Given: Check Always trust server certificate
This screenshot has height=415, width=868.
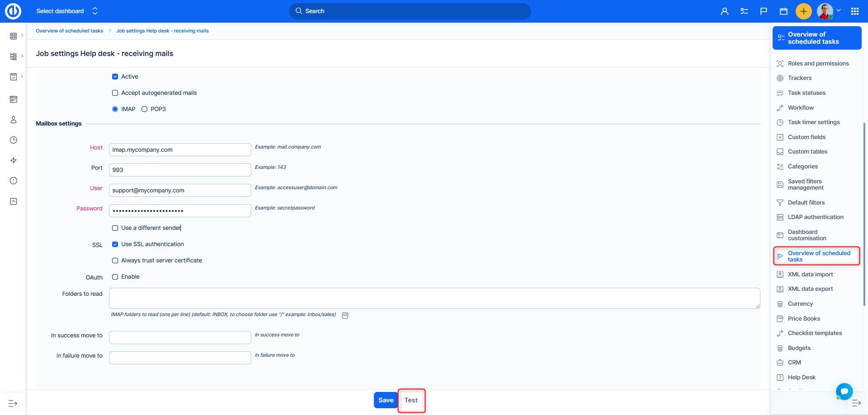Looking at the screenshot, I should click(x=115, y=261).
